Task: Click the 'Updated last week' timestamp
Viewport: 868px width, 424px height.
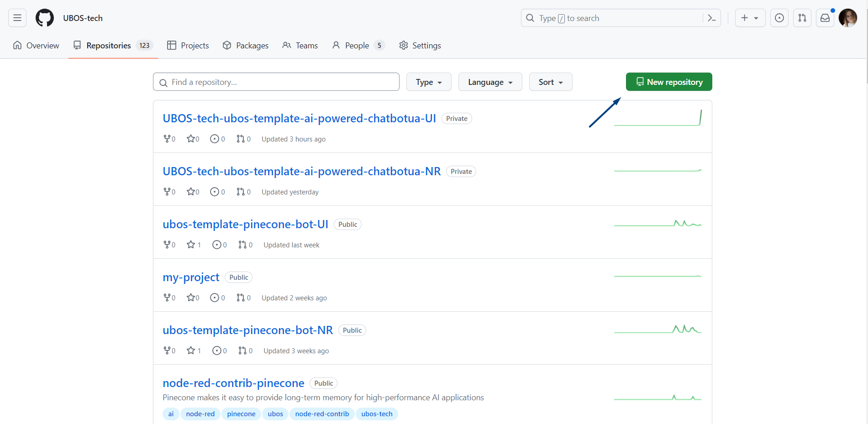Action: [291, 245]
